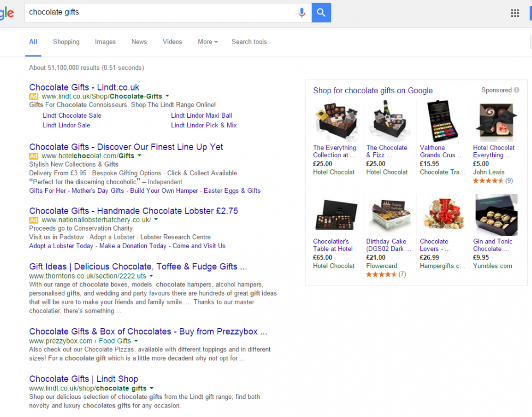Open The Everything Collection product image

click(335, 121)
